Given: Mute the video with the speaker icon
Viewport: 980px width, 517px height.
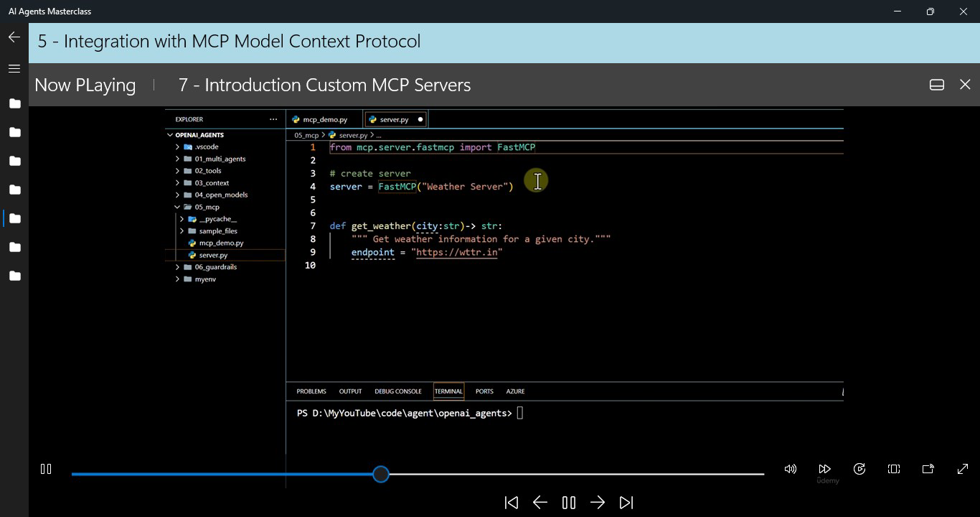Looking at the screenshot, I should pyautogui.click(x=791, y=469).
